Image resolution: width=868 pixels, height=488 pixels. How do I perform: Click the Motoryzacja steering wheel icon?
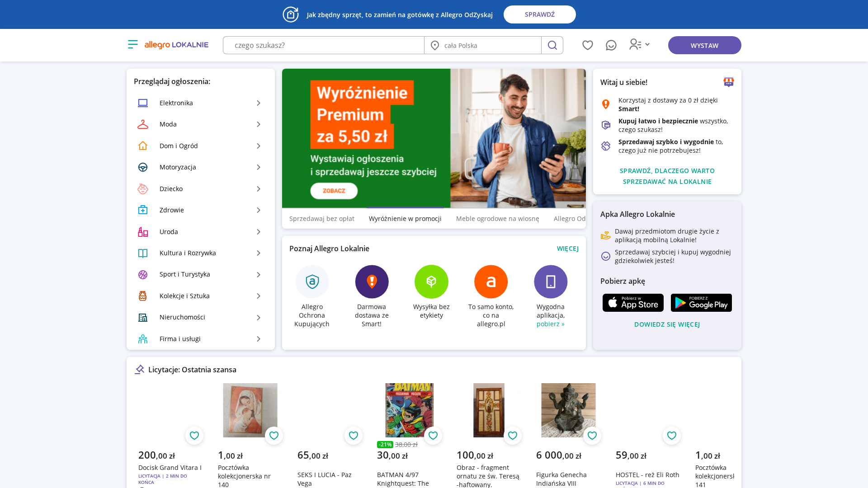coord(143,167)
